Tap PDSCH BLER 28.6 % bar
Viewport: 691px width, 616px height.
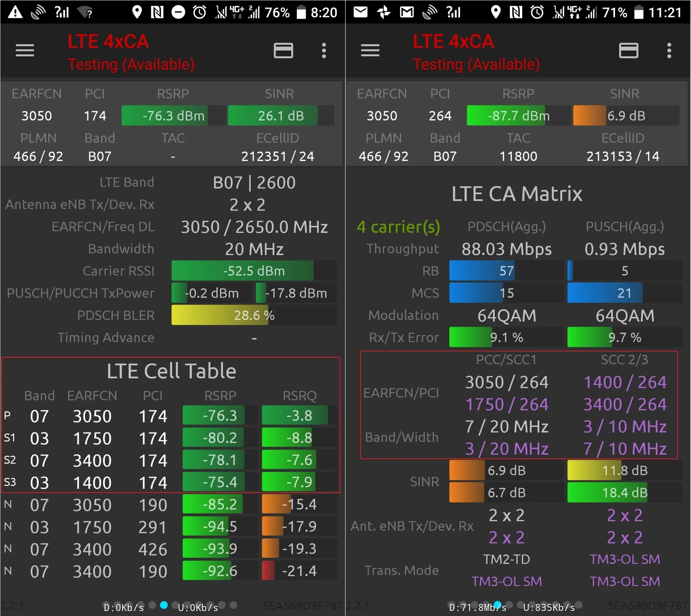pos(254,315)
